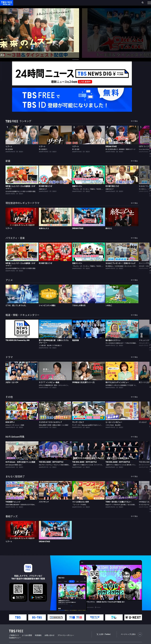
Task: Click すべて見る for TBS FREE ランキング
Action: click(134, 121)
